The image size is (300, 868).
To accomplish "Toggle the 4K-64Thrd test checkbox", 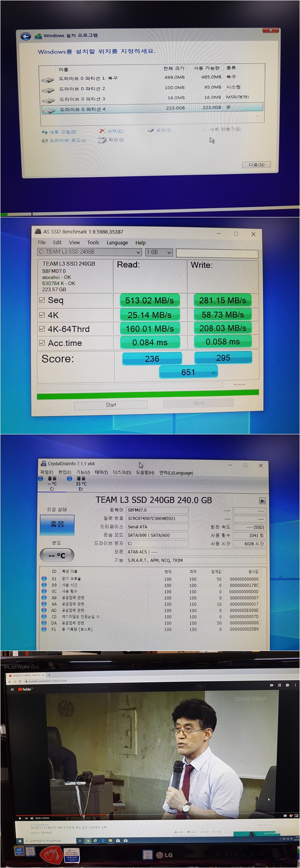I will 42,329.
